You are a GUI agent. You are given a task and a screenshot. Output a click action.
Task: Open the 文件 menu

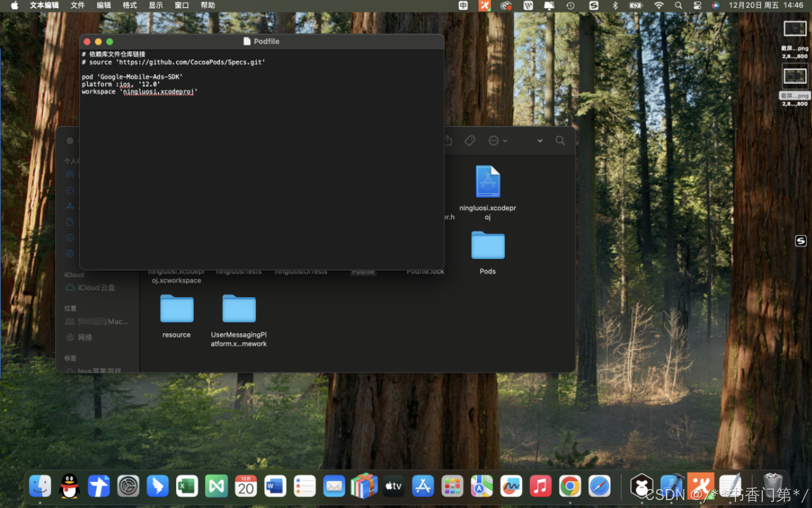(78, 5)
